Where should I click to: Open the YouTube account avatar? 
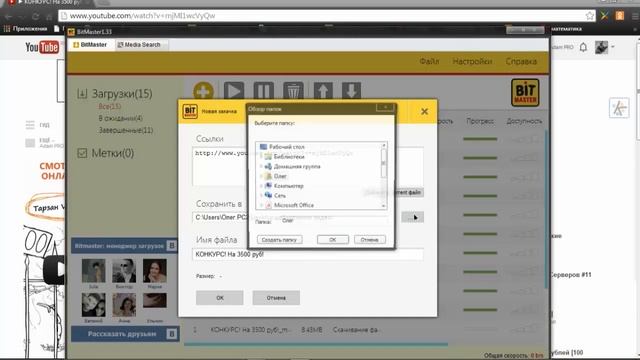click(601, 47)
